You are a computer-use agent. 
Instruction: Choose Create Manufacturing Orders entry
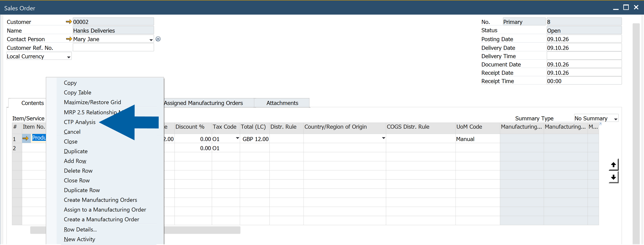pyautogui.click(x=100, y=200)
